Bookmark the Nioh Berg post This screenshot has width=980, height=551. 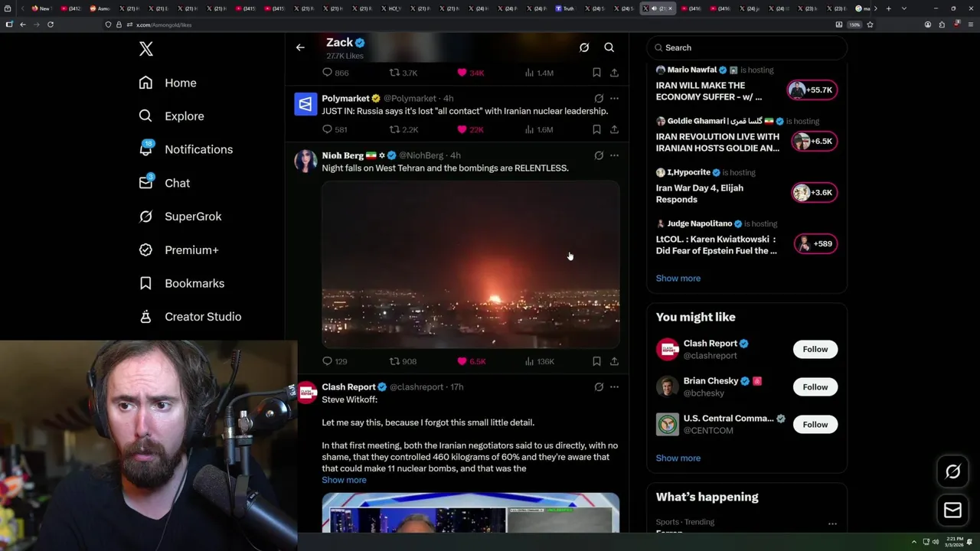596,361
